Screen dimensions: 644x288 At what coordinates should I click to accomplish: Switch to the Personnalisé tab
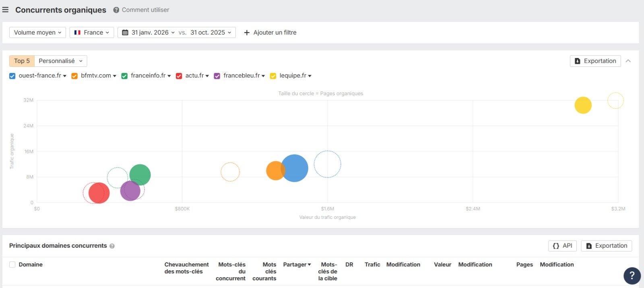coord(60,61)
